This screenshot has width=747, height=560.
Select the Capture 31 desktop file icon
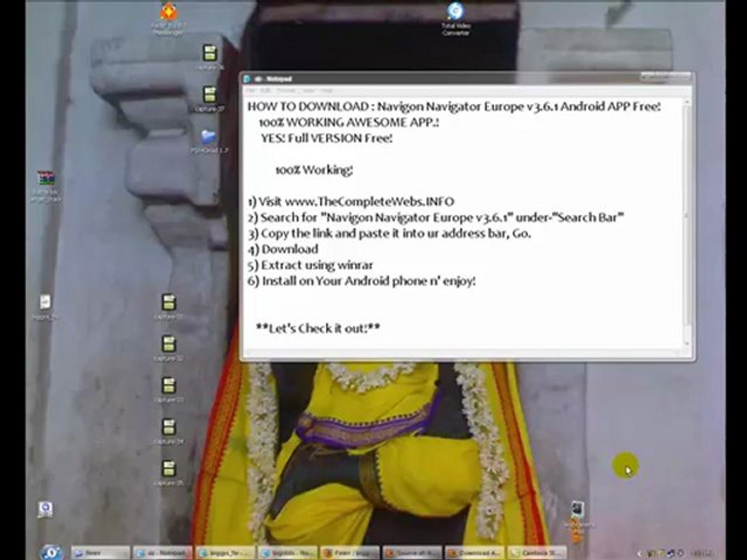point(169,306)
